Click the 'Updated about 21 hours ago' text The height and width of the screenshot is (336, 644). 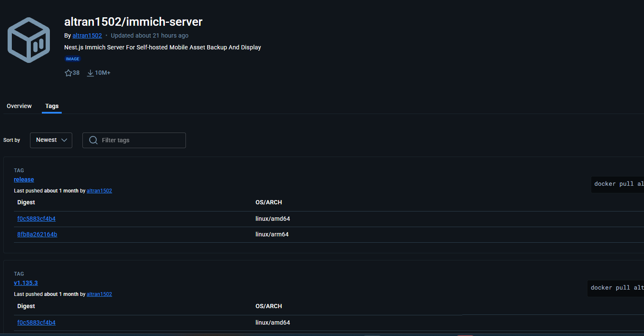(150, 35)
